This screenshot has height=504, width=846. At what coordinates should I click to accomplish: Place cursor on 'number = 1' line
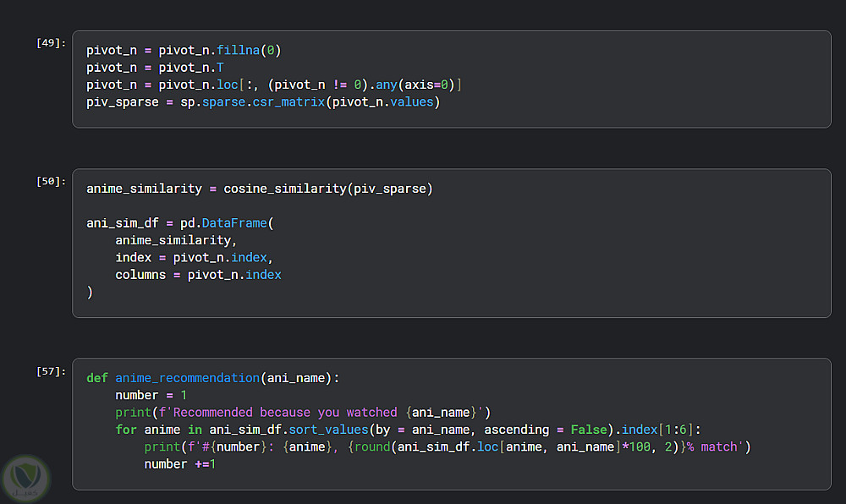coord(151,395)
